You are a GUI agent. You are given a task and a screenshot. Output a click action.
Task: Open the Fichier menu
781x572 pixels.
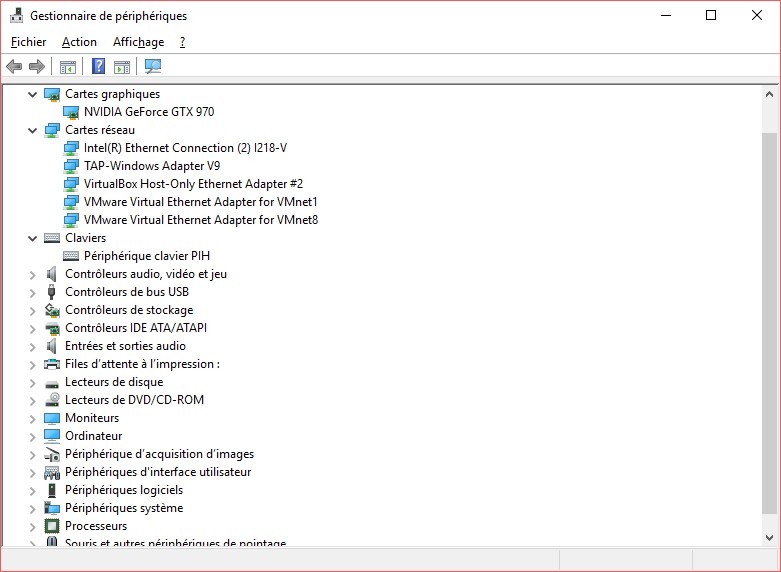28,42
